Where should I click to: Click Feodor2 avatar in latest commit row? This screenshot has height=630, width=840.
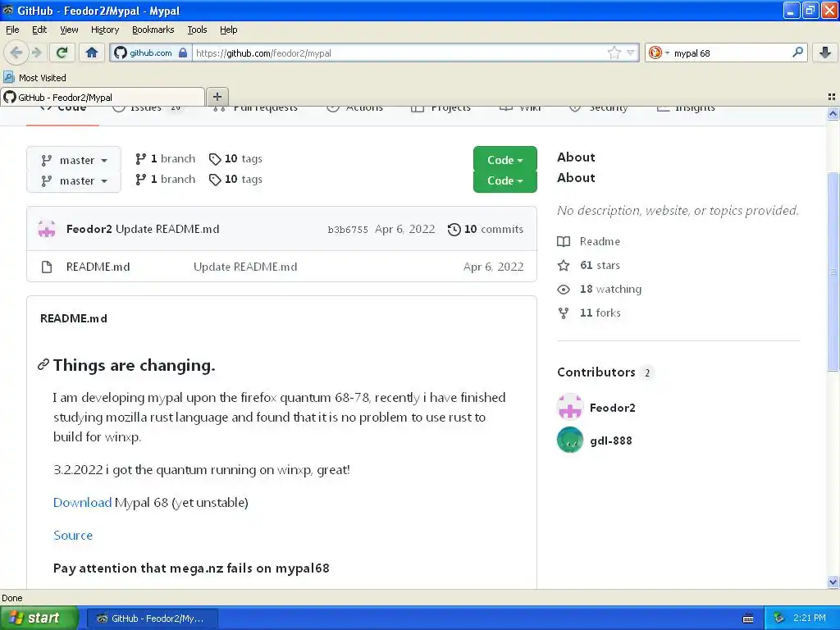click(47, 229)
